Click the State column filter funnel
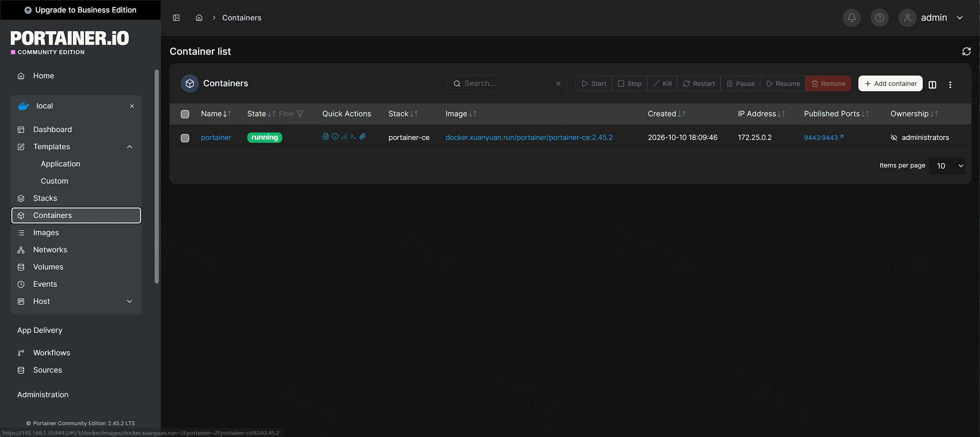Viewport: 980px width, 437px height. click(300, 114)
